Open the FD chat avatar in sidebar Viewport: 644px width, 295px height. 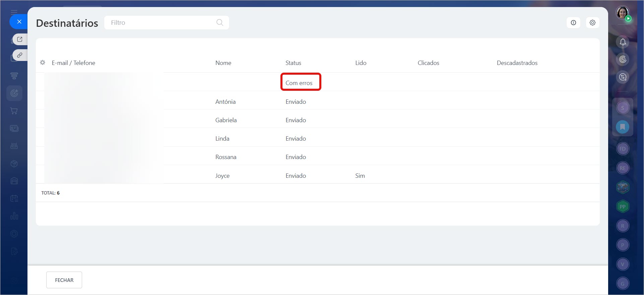coord(623,149)
